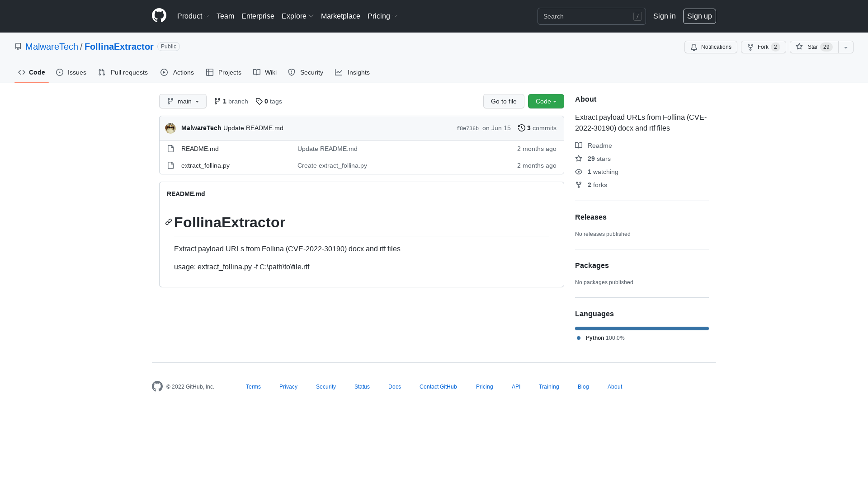The width and height of the screenshot is (868, 488).
Task: Click Team in the top navigation
Action: pyautogui.click(x=225, y=16)
